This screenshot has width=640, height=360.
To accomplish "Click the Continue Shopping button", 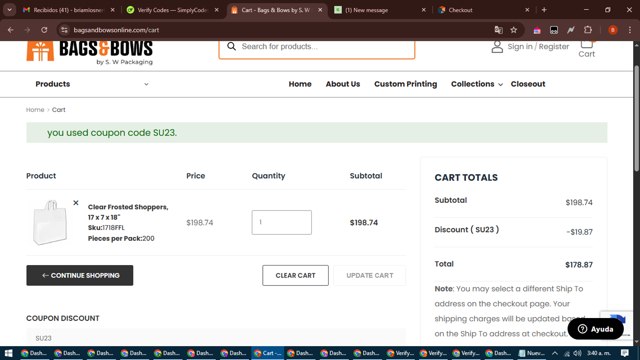I will click(x=80, y=276).
